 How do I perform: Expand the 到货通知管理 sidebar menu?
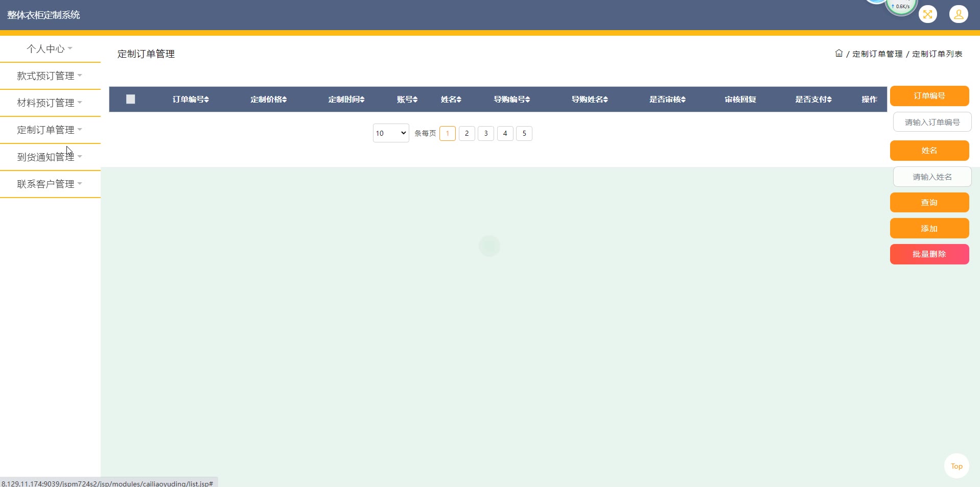click(50, 157)
